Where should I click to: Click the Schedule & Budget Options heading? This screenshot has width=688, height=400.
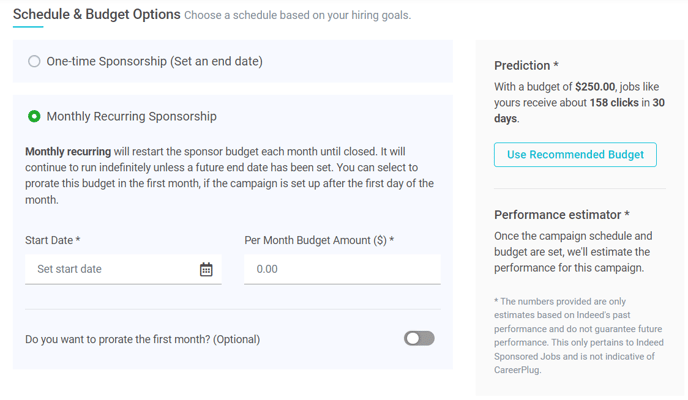tap(97, 14)
